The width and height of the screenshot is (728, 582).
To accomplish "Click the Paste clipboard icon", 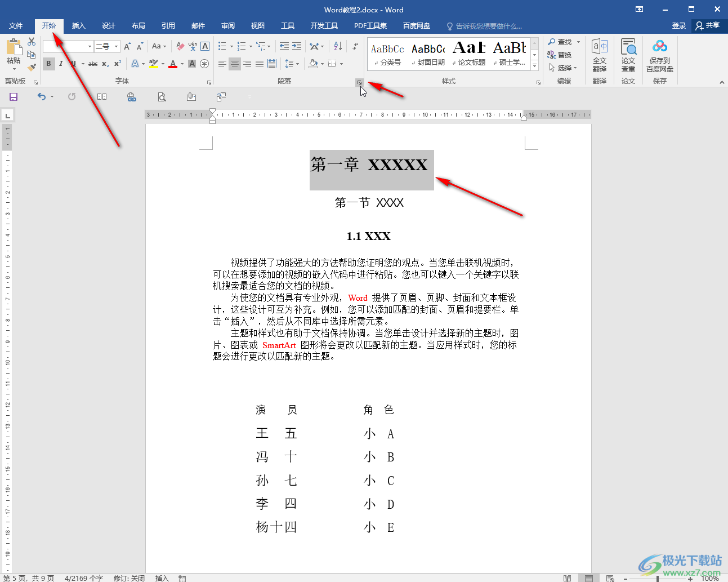I will pos(14,48).
